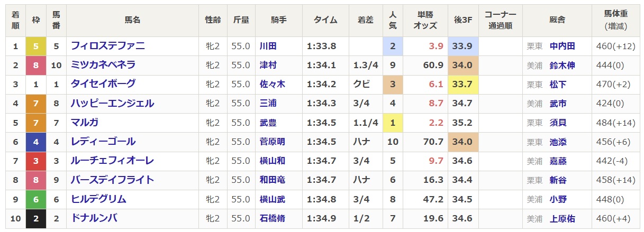
Task: Open trainer 中内田's page
Action: click(x=562, y=46)
